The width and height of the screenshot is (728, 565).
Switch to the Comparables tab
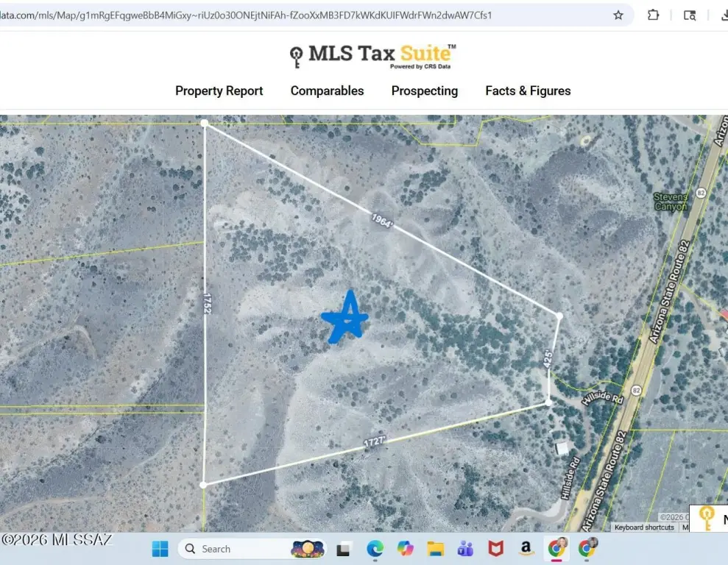[x=327, y=91]
